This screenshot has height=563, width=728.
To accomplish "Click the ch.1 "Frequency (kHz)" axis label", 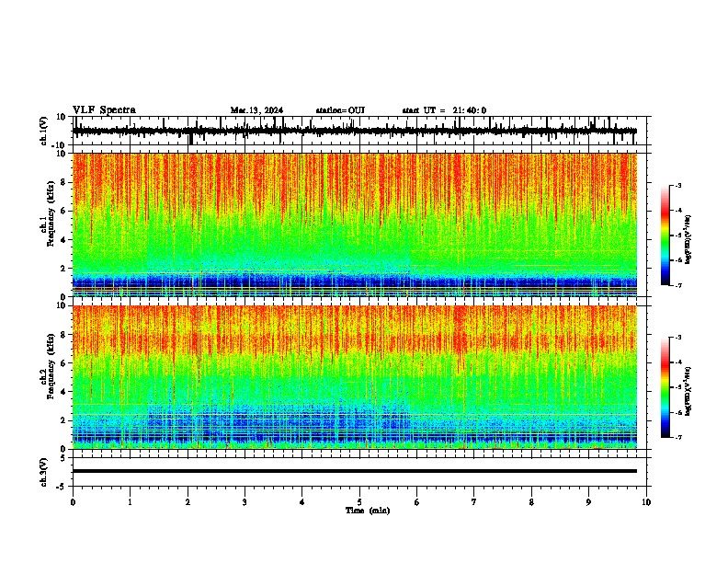I will click(51, 214).
